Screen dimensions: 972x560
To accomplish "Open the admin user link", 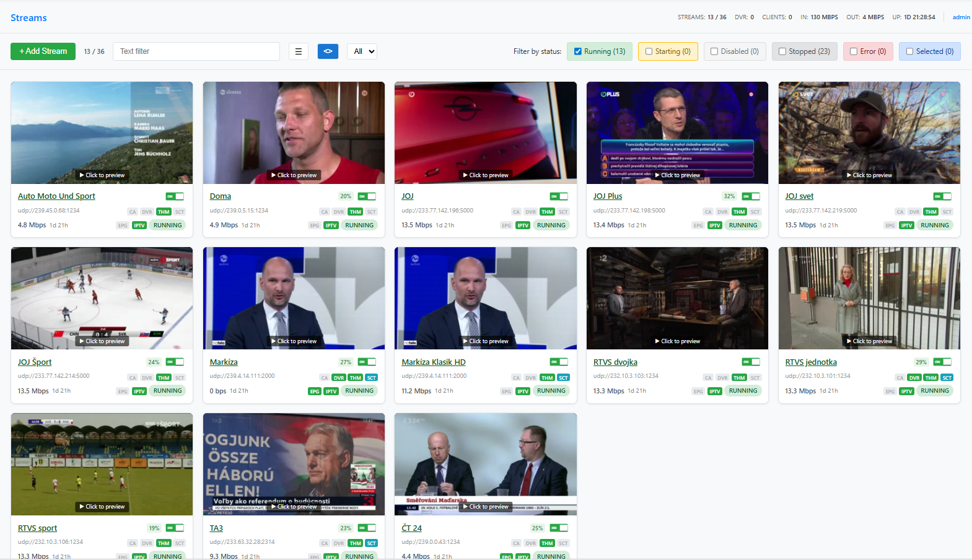I will tap(961, 17).
